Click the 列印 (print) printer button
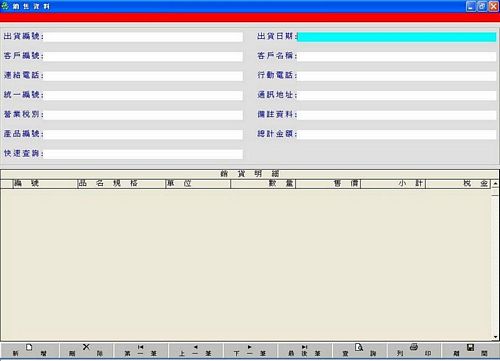The width and height of the screenshot is (500, 361). coord(414,351)
